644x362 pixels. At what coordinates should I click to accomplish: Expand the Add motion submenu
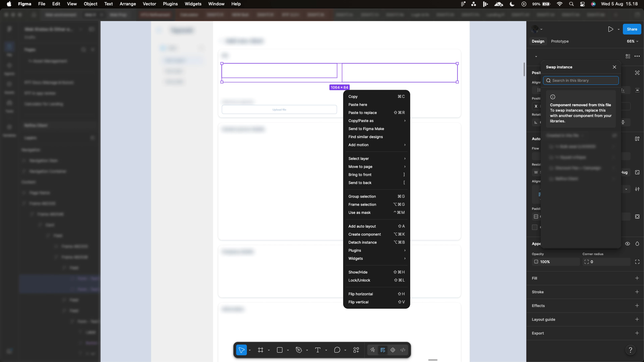(377, 145)
